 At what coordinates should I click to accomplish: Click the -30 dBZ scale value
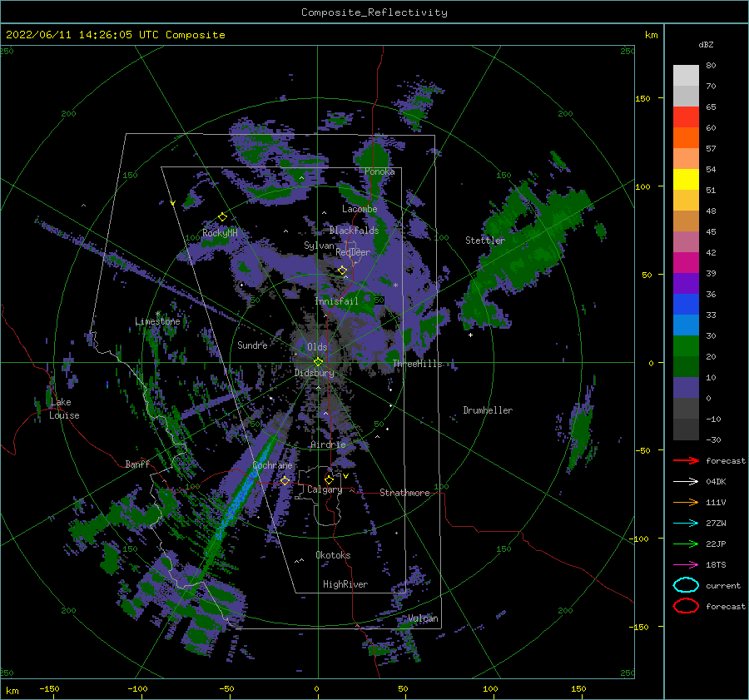[713, 439]
